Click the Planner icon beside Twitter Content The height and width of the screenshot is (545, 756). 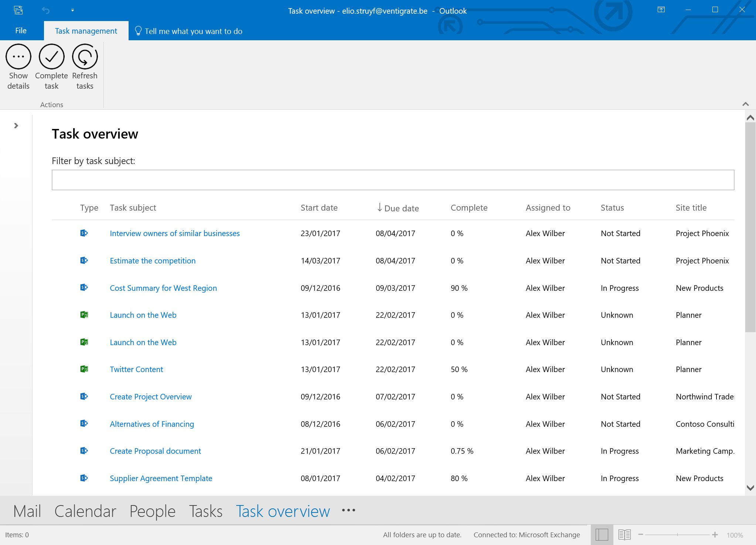pos(84,369)
